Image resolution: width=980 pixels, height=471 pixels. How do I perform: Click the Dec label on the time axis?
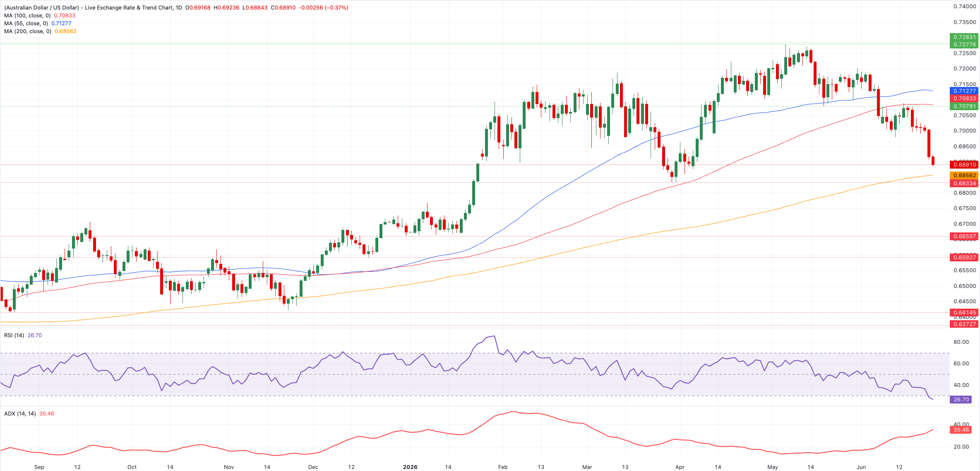point(313,467)
